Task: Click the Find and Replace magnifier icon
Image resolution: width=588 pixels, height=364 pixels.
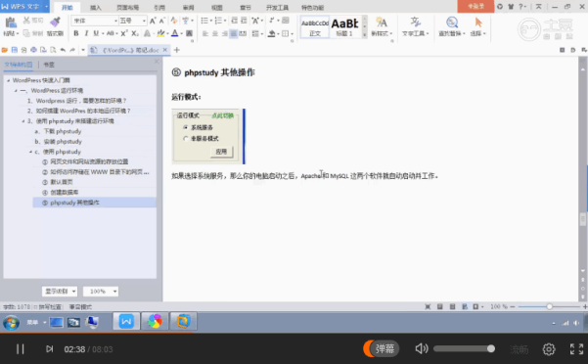Action: (452, 23)
